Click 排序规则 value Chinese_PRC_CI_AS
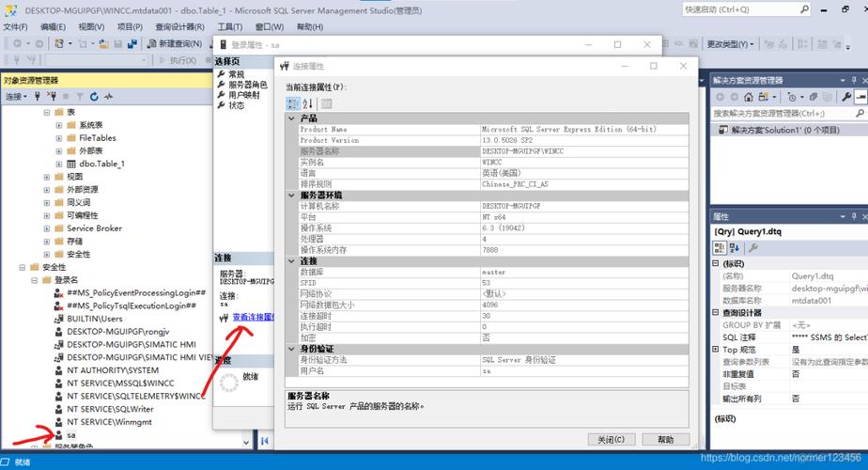Screen dimensions: 868x470 pos(584,184)
